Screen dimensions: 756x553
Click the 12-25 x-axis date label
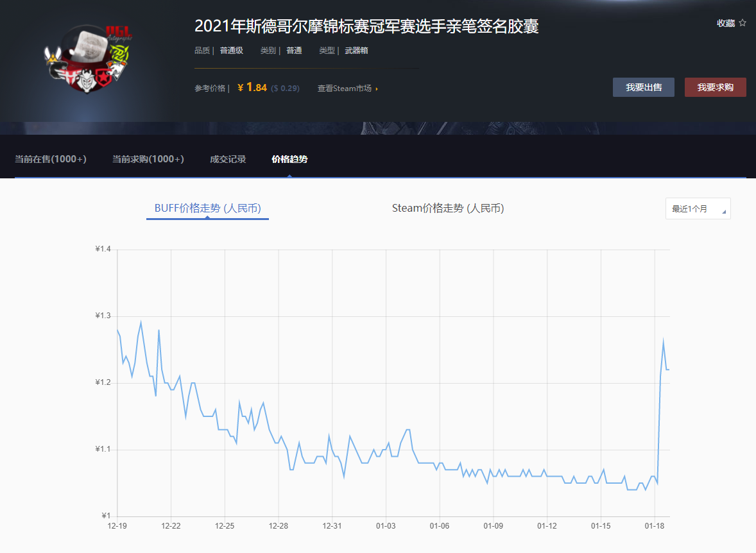point(225,526)
